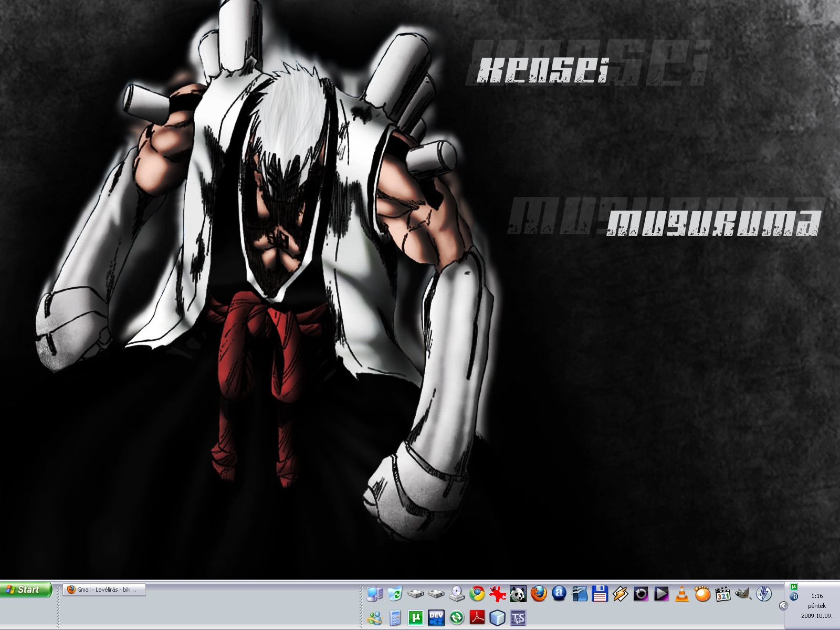The height and width of the screenshot is (630, 840).
Task: Open uTorrent icon in system tray
Action: pyautogui.click(x=794, y=587)
